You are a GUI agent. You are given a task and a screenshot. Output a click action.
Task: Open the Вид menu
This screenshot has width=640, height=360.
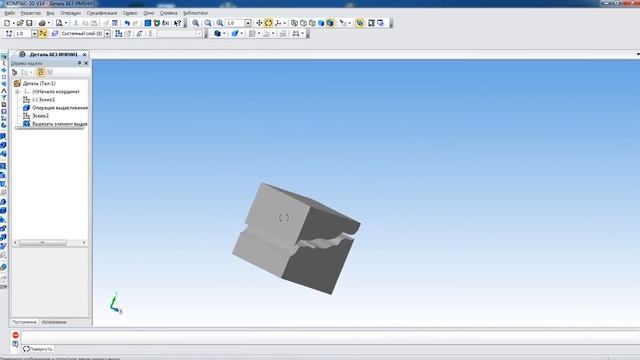(50, 13)
